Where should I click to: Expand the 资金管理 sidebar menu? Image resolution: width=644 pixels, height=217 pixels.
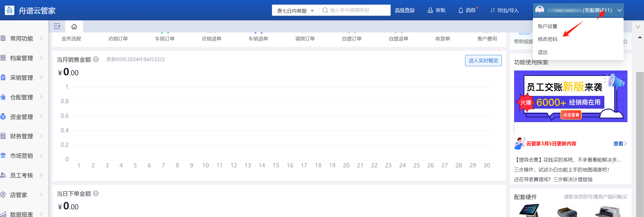[22, 117]
